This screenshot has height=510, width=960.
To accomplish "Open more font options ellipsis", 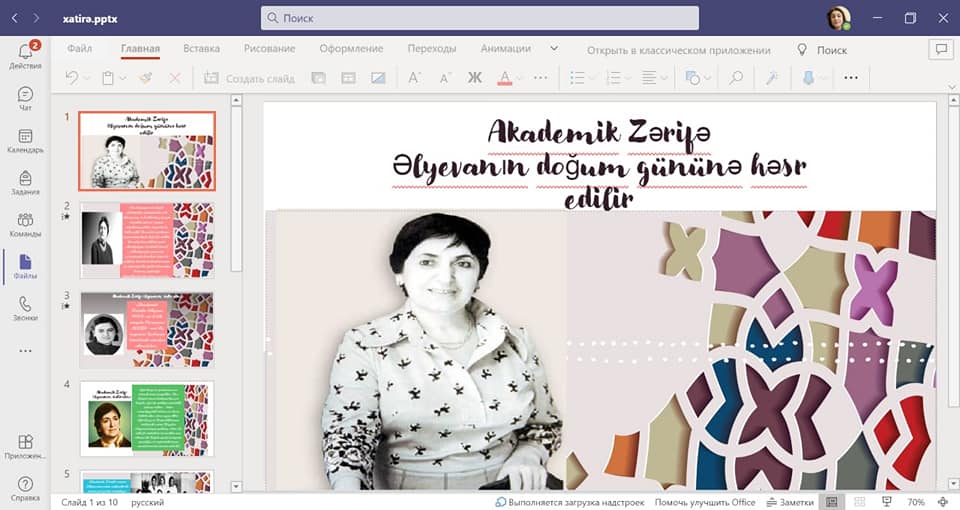I will pyautogui.click(x=541, y=78).
